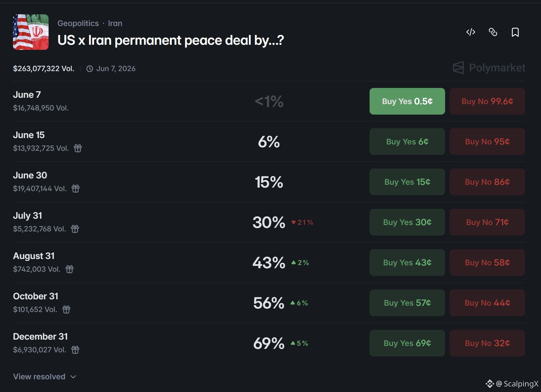Buy Yes at 0.5¢ for June 7
Screen dimensions: 541x392
click(x=407, y=101)
